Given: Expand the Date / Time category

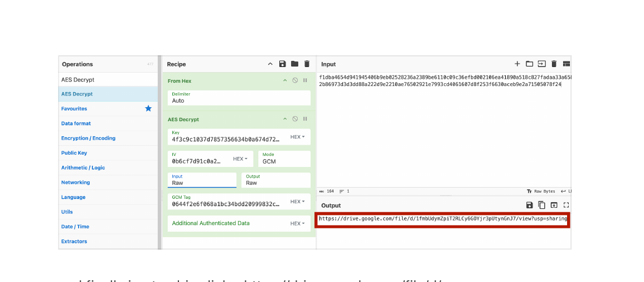Looking at the screenshot, I should pyautogui.click(x=108, y=227).
